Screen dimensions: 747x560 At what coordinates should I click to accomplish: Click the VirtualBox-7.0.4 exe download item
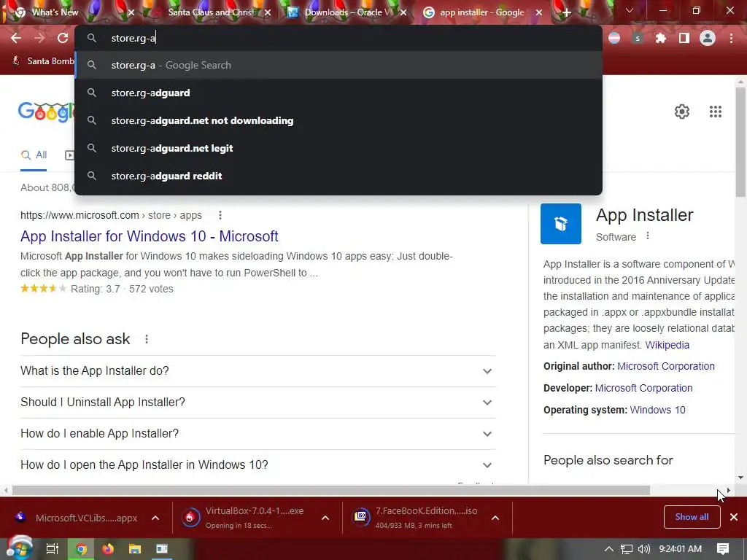pyautogui.click(x=243, y=518)
